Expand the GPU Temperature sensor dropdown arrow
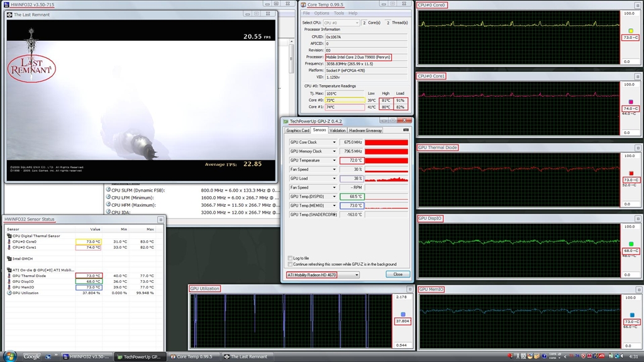 tap(335, 160)
